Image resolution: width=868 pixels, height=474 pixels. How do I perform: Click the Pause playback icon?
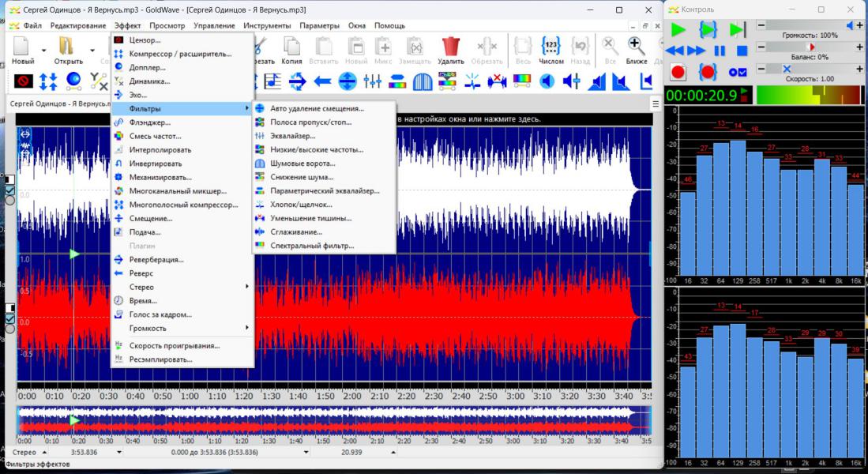(x=719, y=51)
